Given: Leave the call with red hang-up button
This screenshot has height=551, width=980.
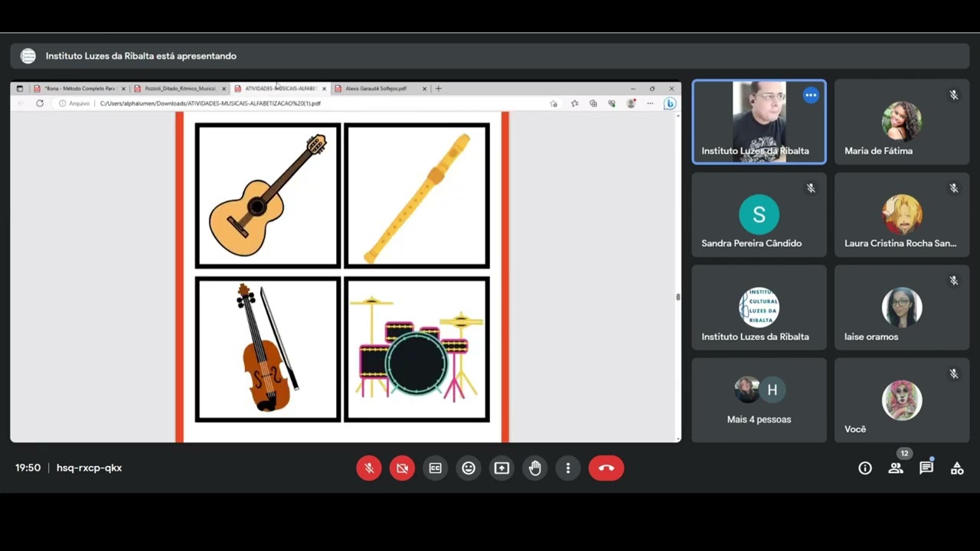Looking at the screenshot, I should 606,468.
